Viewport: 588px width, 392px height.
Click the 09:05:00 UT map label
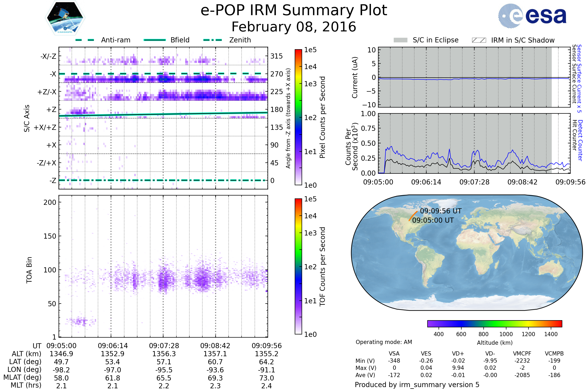pyautogui.click(x=433, y=220)
